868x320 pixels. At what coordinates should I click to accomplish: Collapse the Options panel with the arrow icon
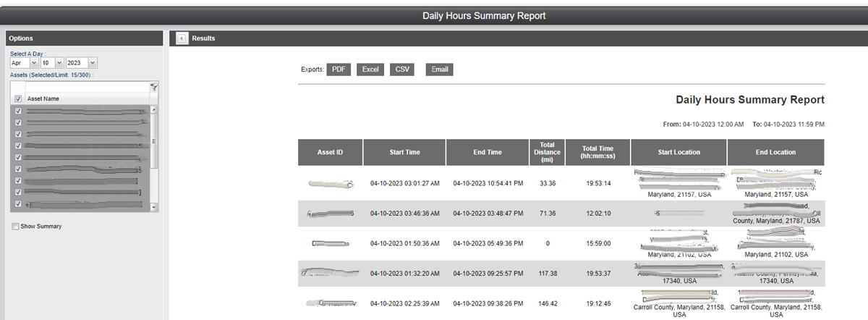point(182,38)
